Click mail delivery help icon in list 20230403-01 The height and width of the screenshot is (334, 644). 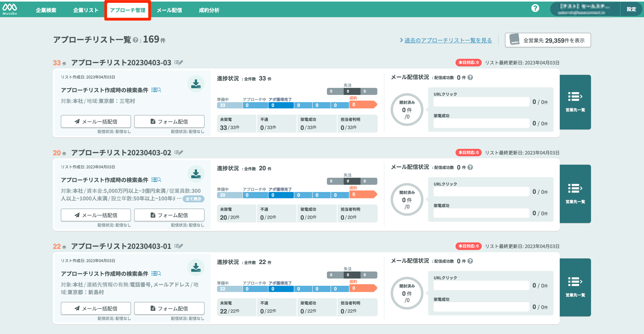click(470, 261)
